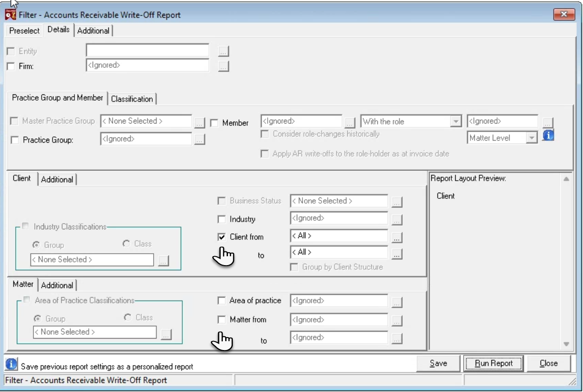
Task: Click the blue info icon beside Matter Level
Action: click(548, 136)
